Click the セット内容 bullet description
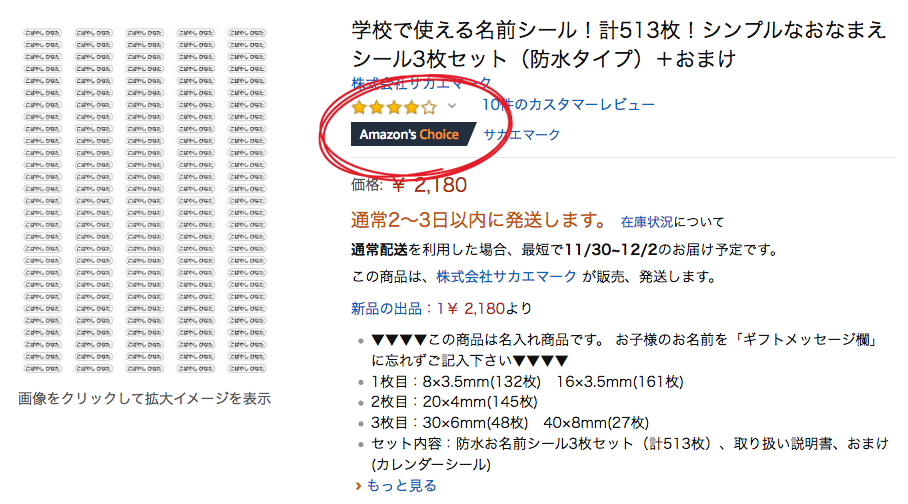The image size is (908, 504). point(620,443)
